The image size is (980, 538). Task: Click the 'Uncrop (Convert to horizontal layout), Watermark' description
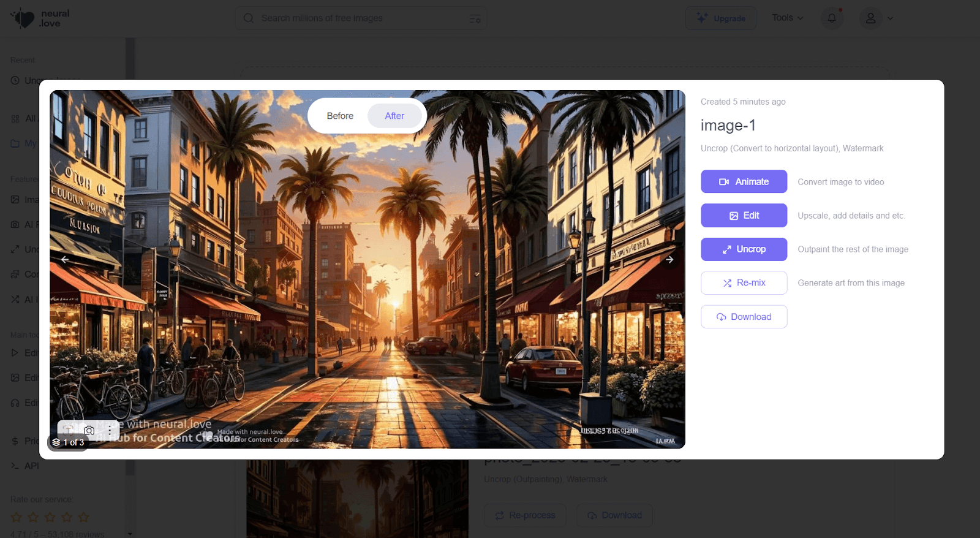click(792, 148)
